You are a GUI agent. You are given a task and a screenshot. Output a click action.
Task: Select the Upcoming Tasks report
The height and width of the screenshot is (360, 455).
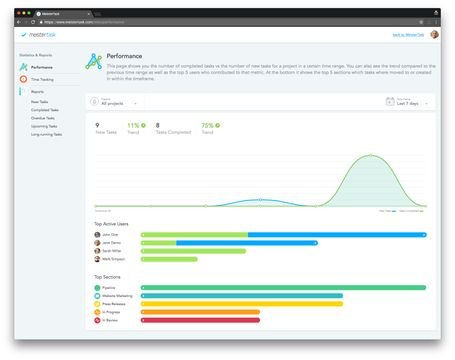pos(44,126)
